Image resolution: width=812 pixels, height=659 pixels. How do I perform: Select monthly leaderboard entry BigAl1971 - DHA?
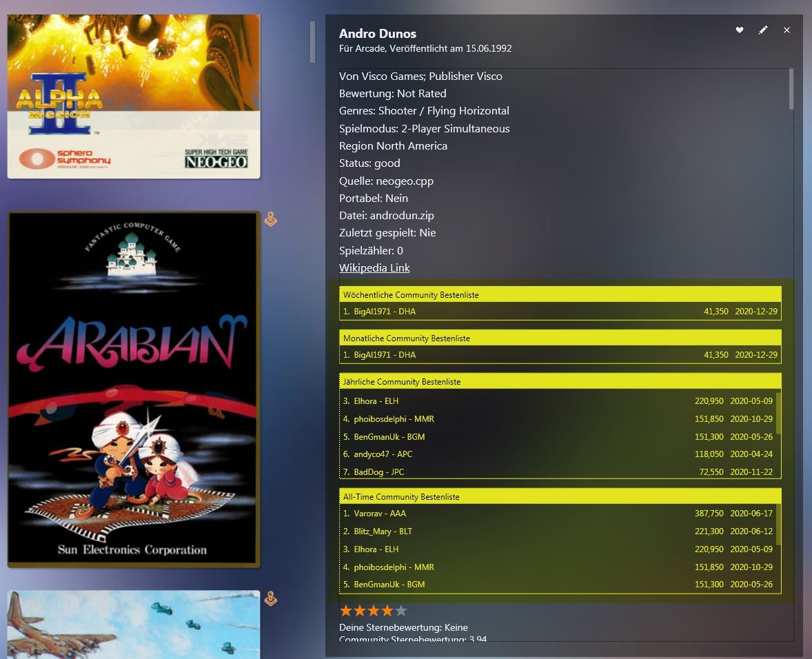coord(560,354)
